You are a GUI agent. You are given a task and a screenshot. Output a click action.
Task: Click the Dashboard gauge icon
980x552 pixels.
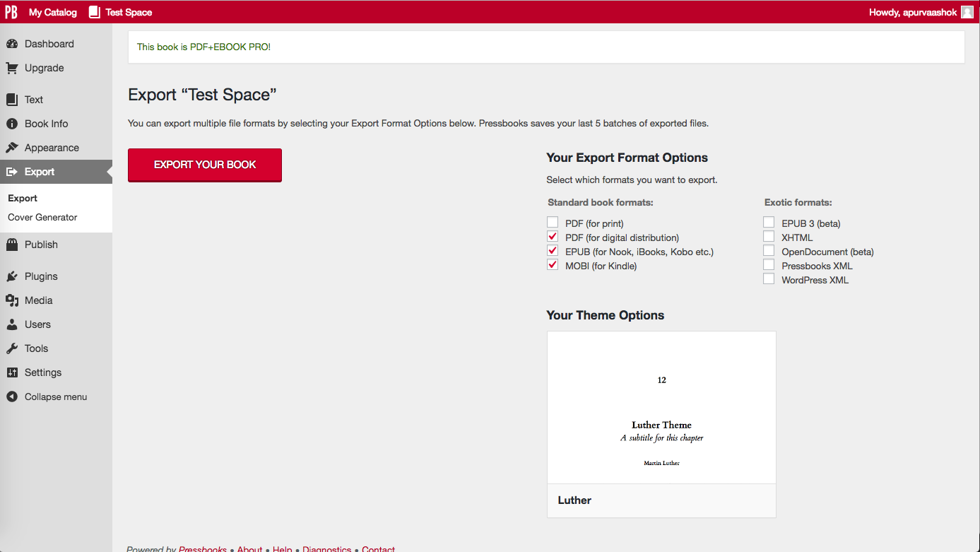click(x=12, y=44)
